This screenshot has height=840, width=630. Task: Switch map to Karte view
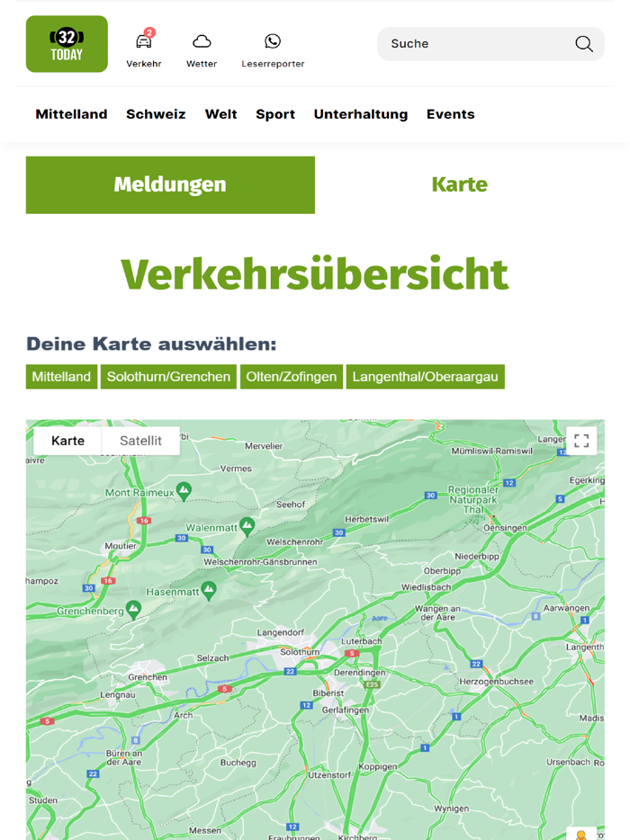67,441
